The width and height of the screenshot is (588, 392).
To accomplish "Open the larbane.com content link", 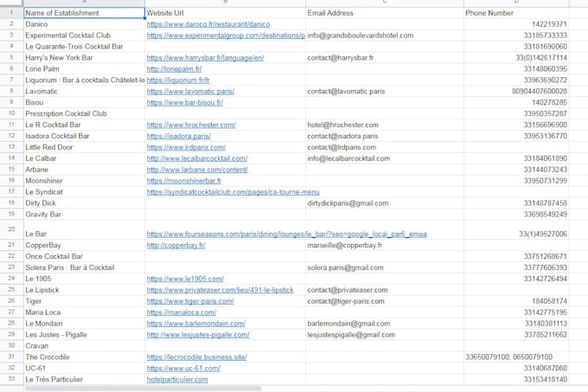I will (x=197, y=170).
